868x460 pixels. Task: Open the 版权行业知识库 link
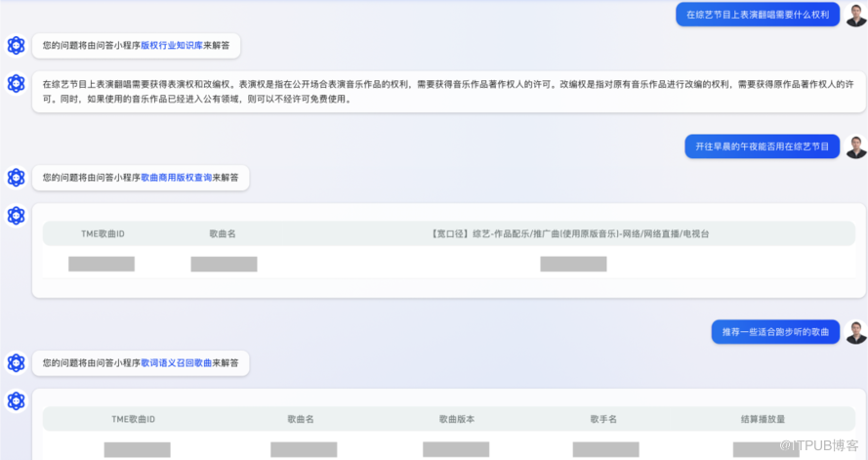click(172, 45)
